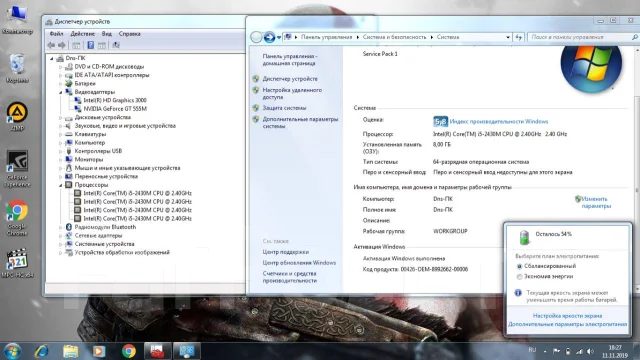Open Счетчики и средства производительности link
The width and height of the screenshot is (640, 360).
click(289, 277)
